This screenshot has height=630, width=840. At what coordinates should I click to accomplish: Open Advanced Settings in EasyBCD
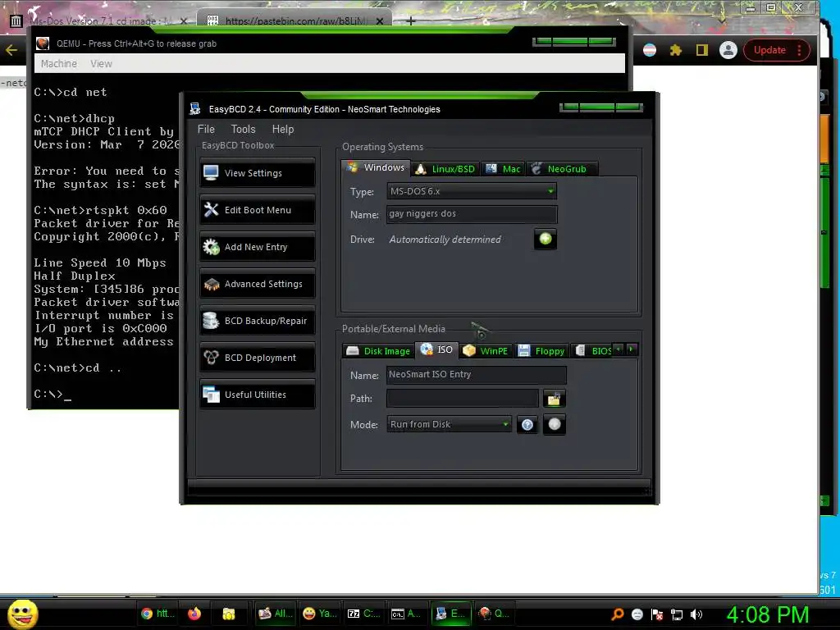pyautogui.click(x=257, y=283)
